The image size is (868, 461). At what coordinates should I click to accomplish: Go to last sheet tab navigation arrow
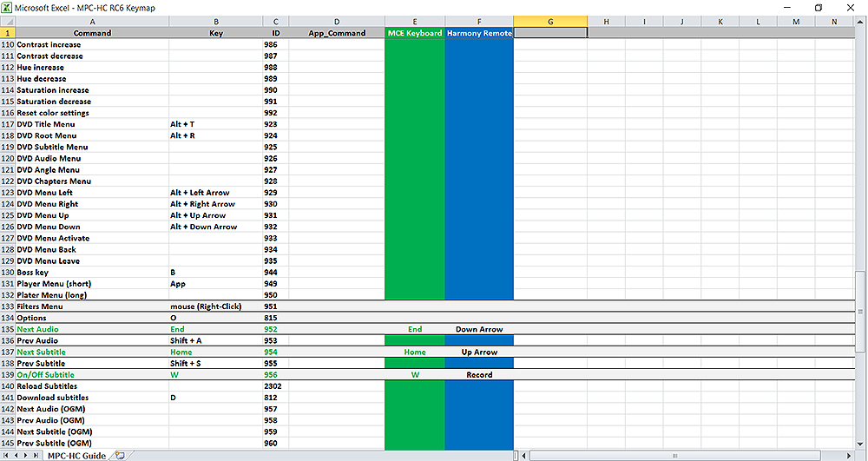(36, 456)
